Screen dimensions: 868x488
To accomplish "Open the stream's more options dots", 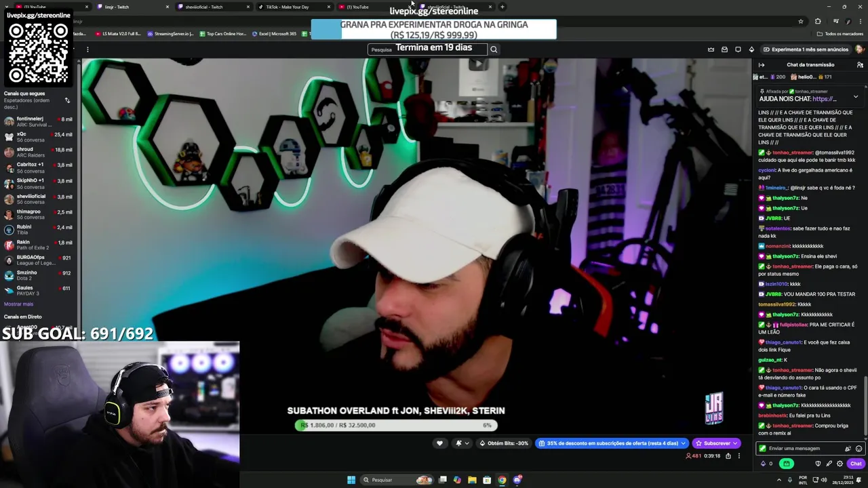I will click(739, 456).
